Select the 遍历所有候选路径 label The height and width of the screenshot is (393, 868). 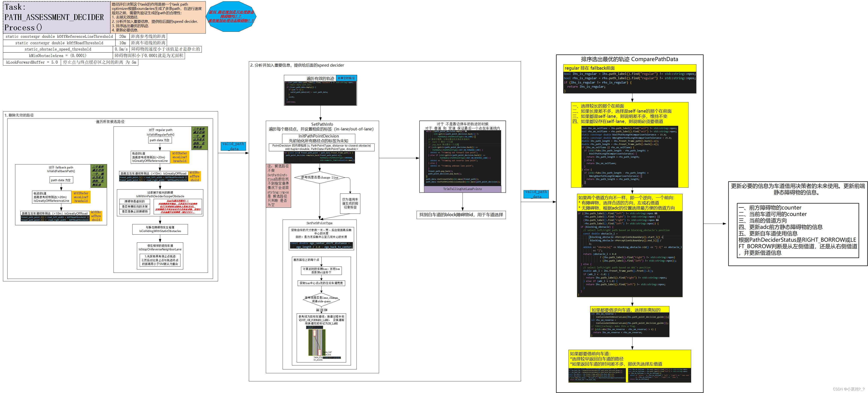tap(110, 122)
